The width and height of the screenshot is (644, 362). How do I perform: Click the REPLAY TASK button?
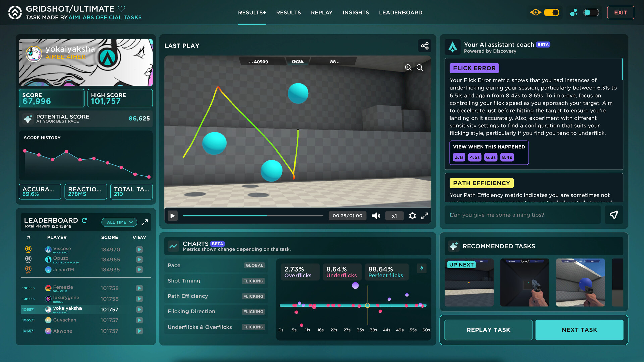pos(488,330)
